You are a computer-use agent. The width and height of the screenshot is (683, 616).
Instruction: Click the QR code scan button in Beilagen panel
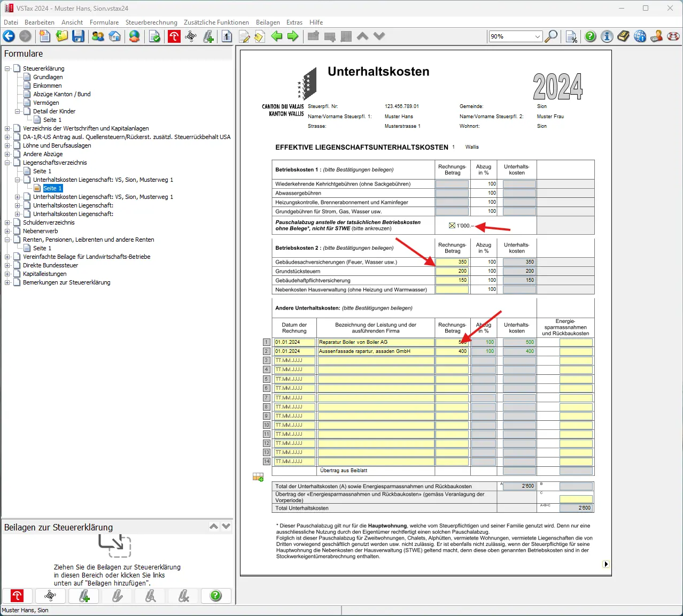(x=50, y=596)
